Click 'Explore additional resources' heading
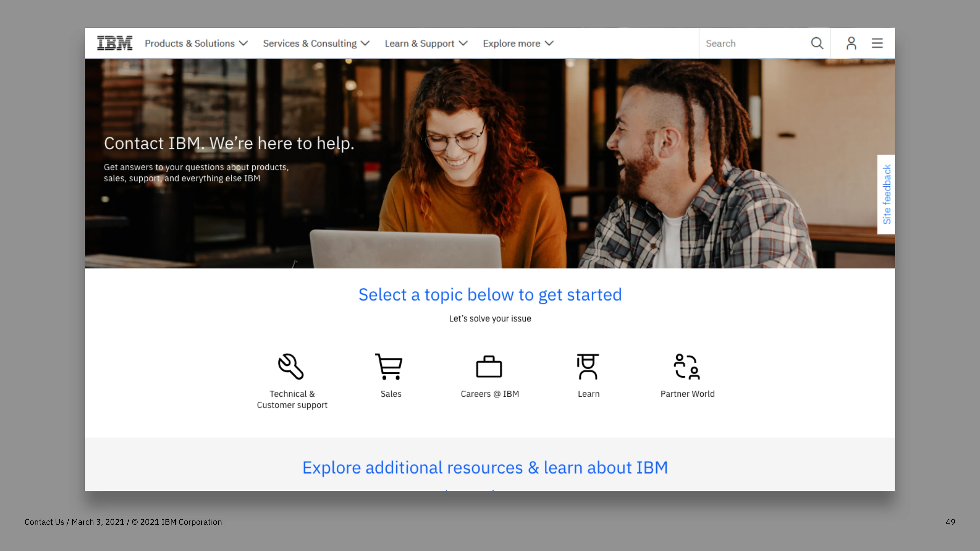The image size is (980, 551). (x=485, y=468)
